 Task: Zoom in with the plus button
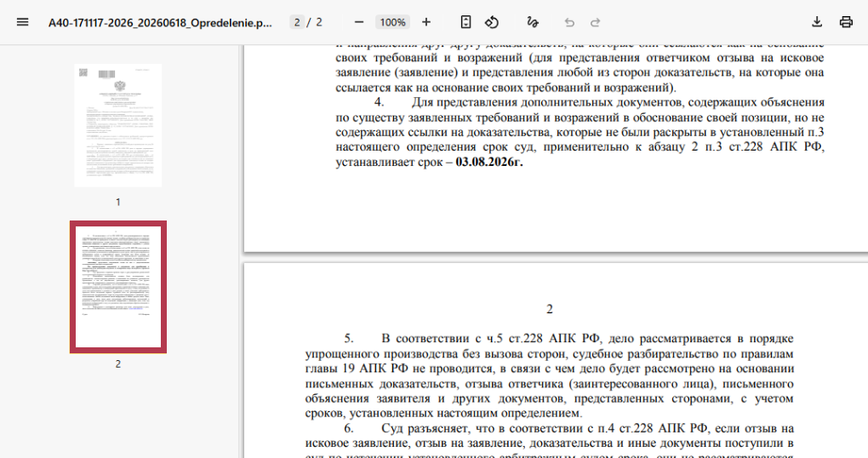(426, 22)
